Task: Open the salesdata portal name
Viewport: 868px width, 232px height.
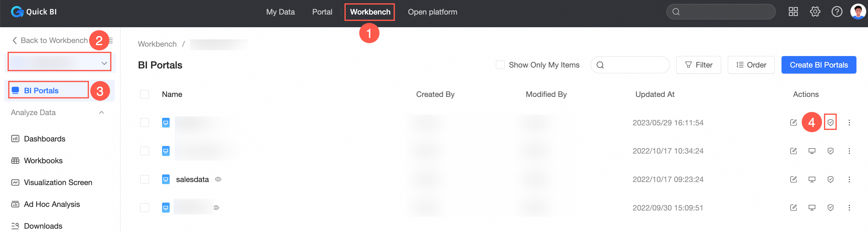Action: pos(192,180)
